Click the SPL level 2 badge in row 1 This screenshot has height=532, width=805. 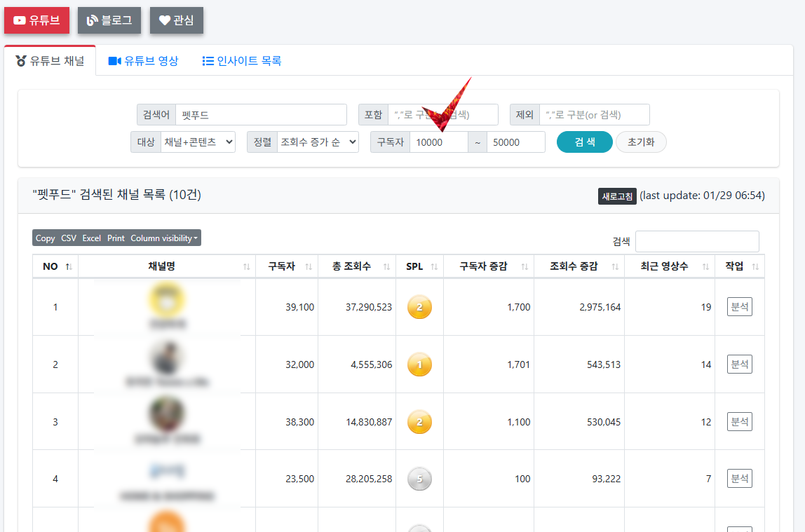pos(419,306)
